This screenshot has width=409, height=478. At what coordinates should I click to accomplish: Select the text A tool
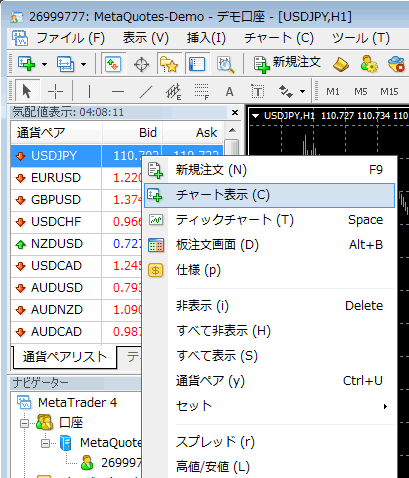(229, 92)
